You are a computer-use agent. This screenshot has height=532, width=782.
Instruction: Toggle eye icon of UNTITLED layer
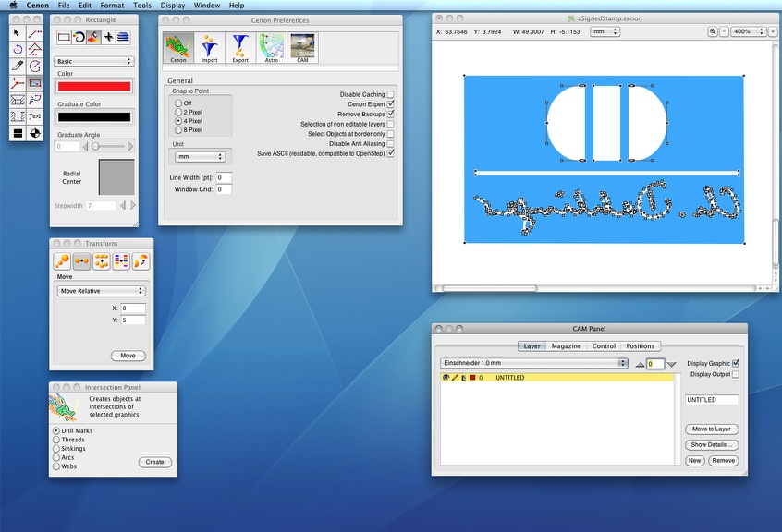[446, 378]
